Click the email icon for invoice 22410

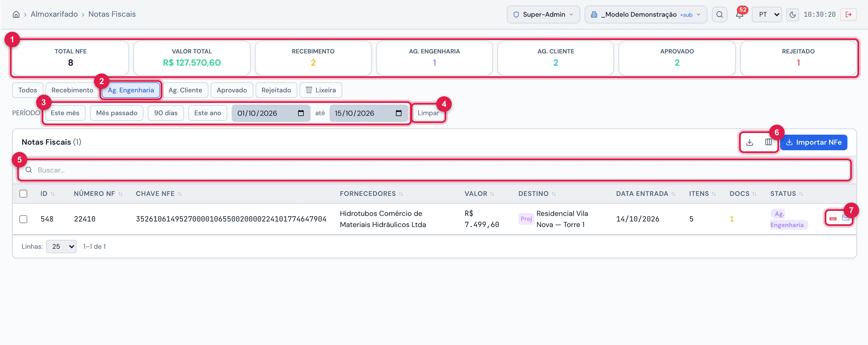tap(845, 218)
